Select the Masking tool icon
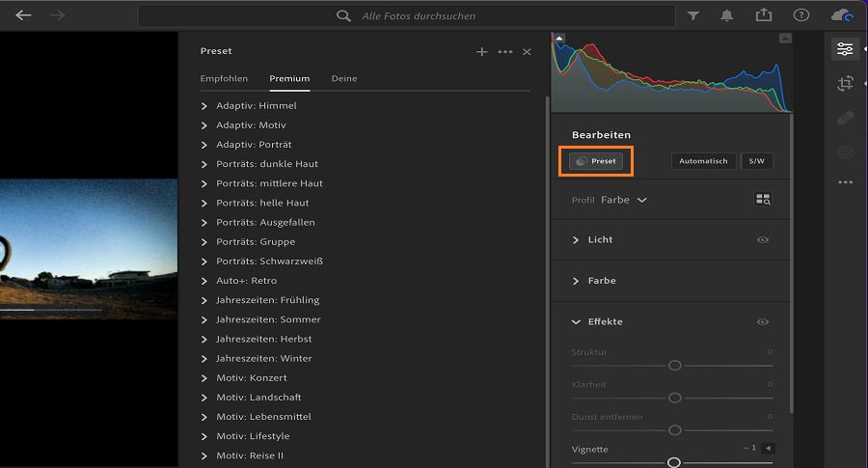Screen dimensions: 868x468 (845, 151)
